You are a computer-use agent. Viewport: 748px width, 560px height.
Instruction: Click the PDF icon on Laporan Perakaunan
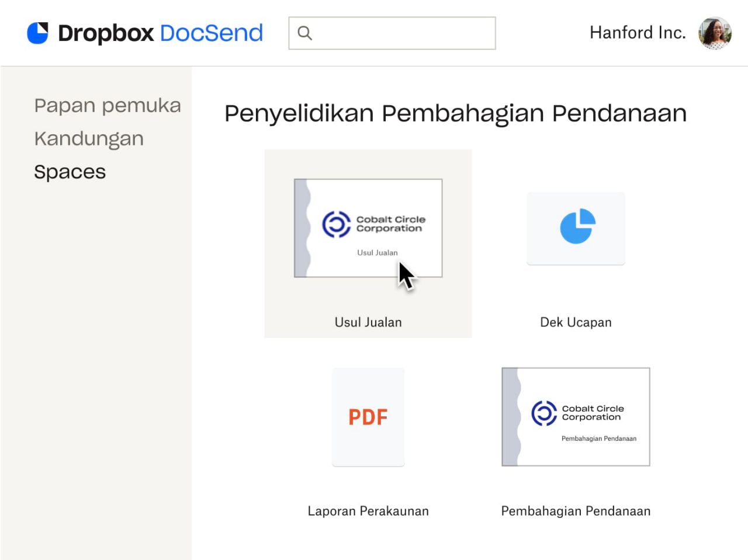368,416
